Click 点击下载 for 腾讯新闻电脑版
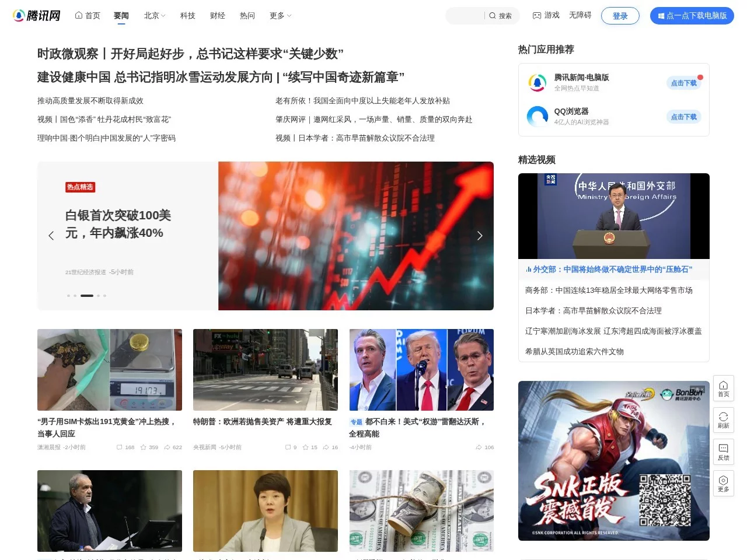This screenshot has height=560, width=747. pyautogui.click(x=683, y=83)
